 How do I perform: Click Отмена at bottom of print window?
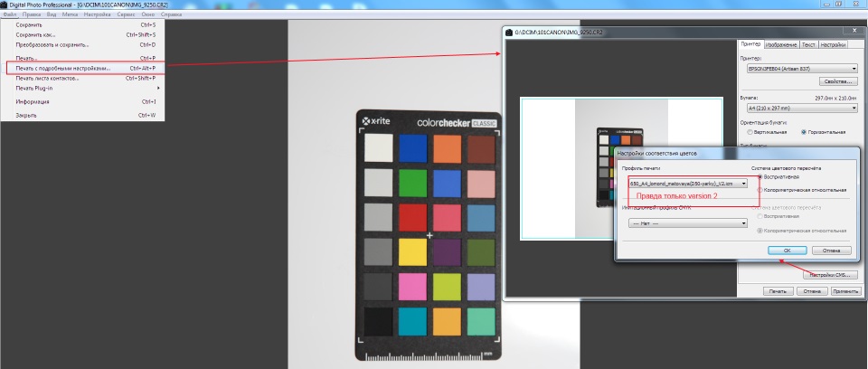pos(812,291)
